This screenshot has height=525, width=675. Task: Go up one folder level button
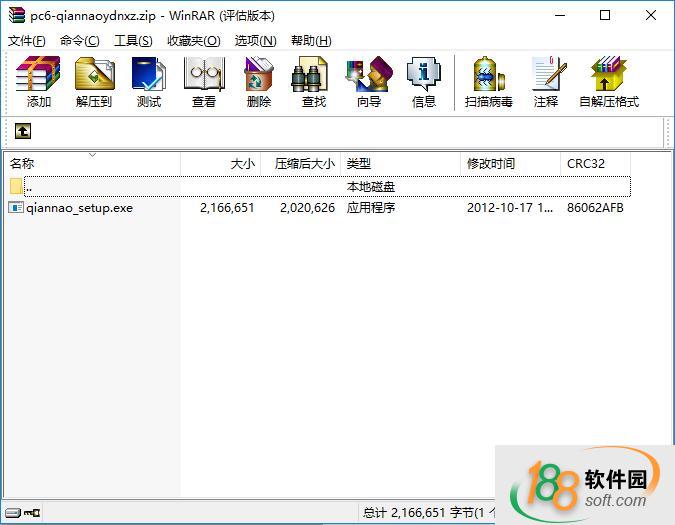point(23,131)
